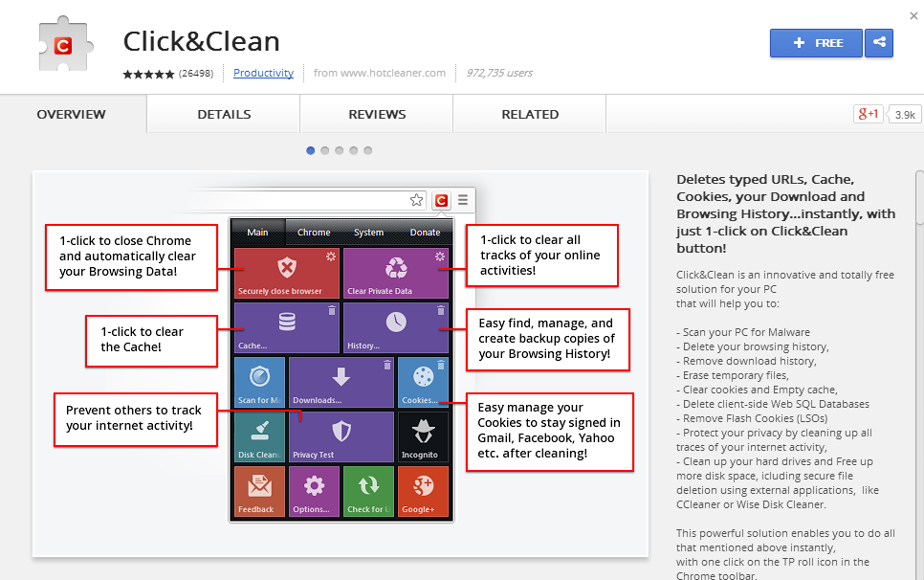
Task: Select the fifth screenshot carousel dot
Action: pos(367,150)
